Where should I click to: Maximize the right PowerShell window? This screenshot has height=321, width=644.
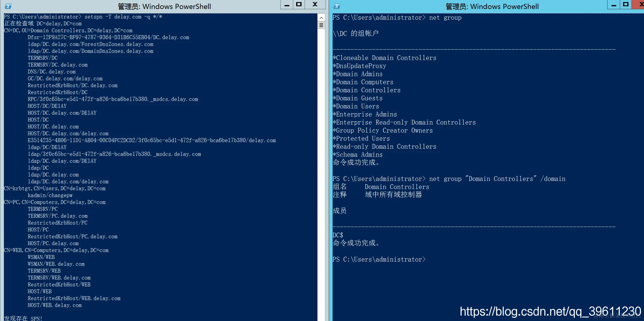[x=626, y=5]
